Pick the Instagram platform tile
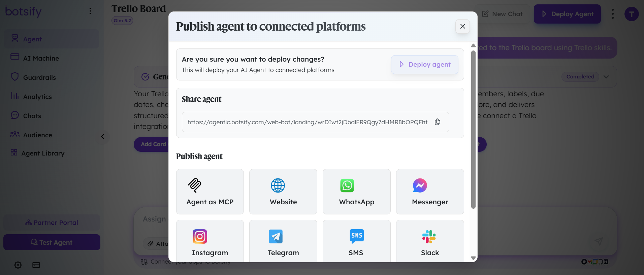 pos(210,241)
